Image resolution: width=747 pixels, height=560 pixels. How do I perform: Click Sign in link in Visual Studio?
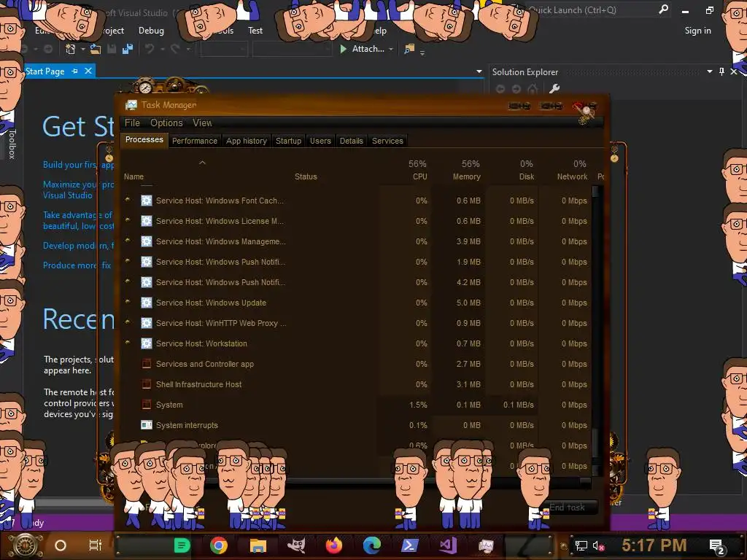coord(697,31)
